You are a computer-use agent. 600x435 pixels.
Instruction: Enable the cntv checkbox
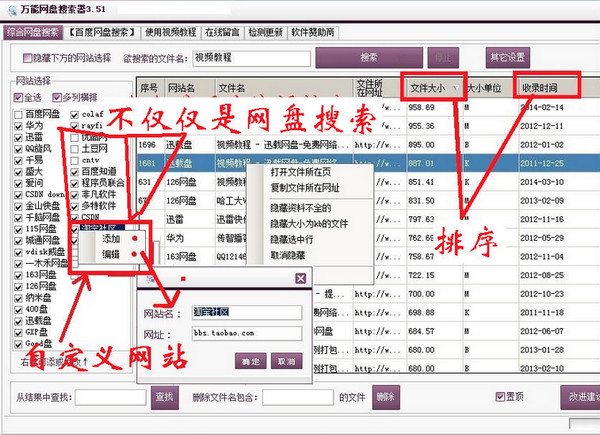[x=75, y=160]
